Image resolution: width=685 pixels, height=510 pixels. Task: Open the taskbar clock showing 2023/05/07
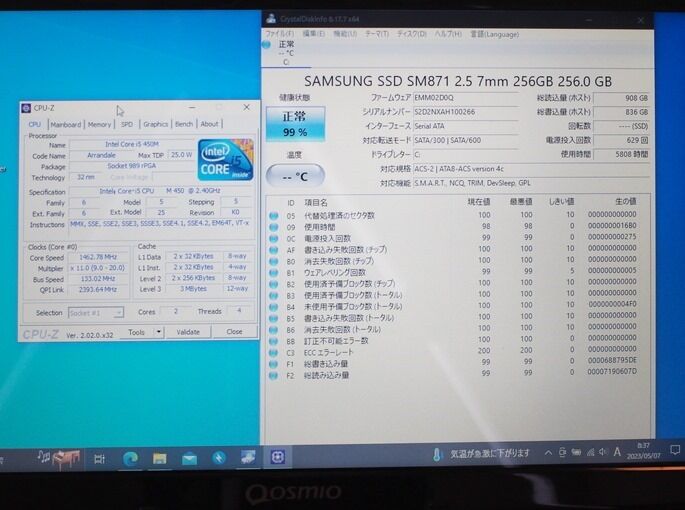tap(643, 451)
